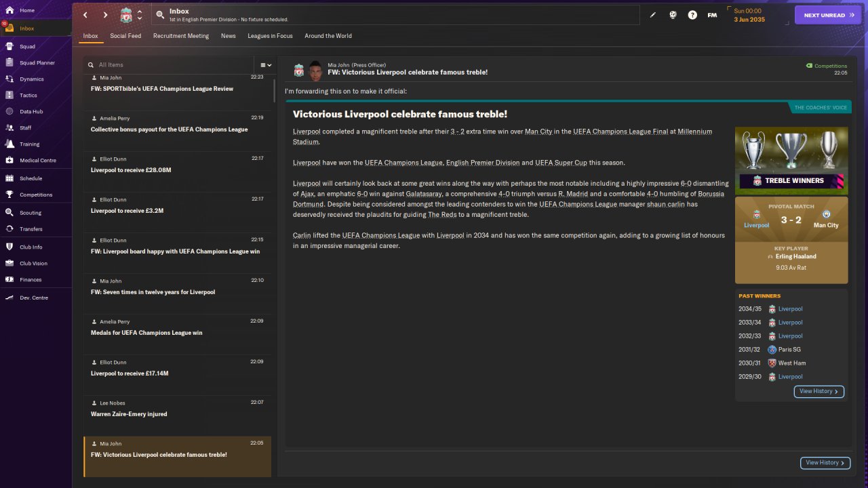The image size is (868, 488).
Task: Open the FM menu icon
Action: click(x=712, y=15)
